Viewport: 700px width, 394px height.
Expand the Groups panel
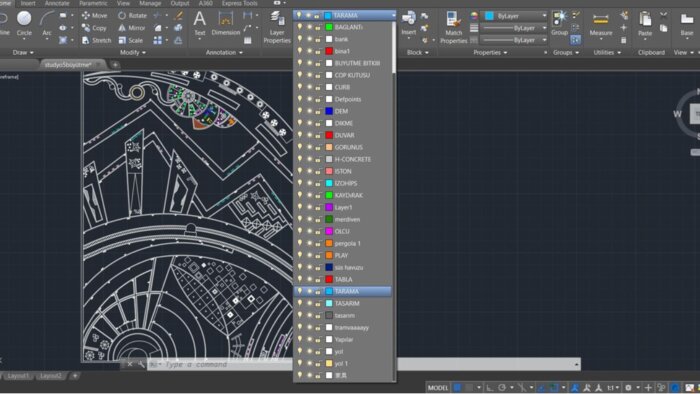tap(566, 52)
